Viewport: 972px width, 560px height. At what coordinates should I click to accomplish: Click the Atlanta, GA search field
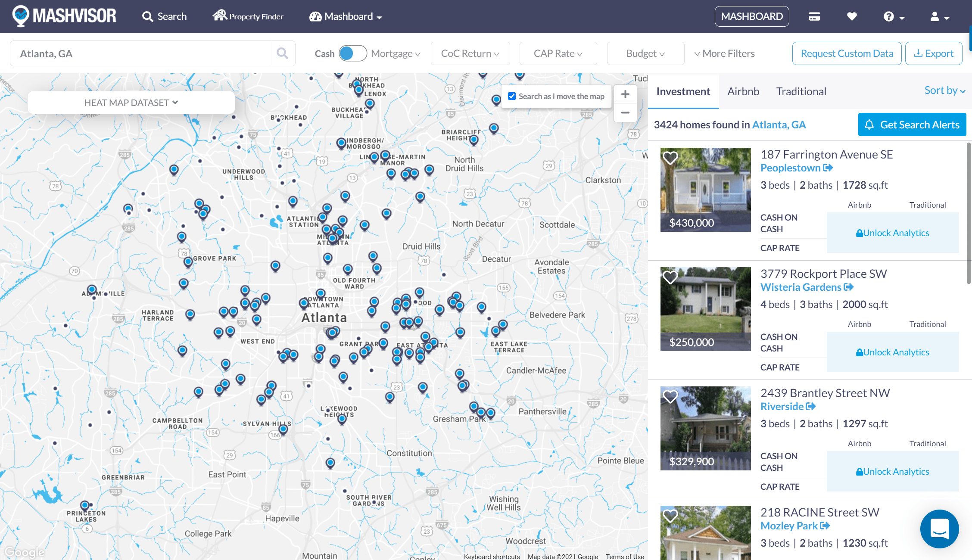coord(140,53)
